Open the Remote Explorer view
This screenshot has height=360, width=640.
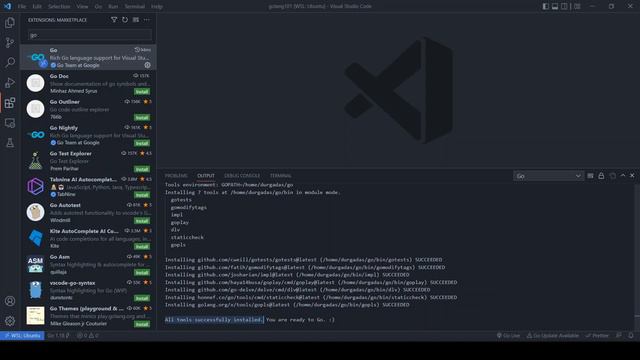[x=10, y=122]
